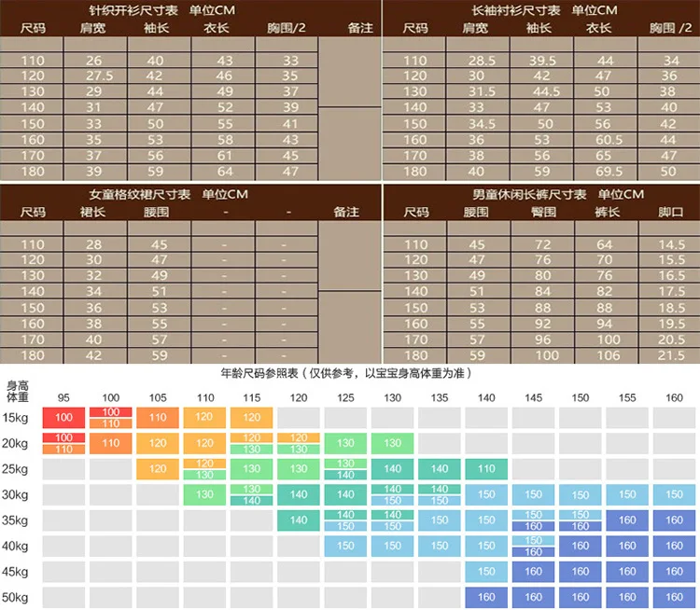The width and height of the screenshot is (700, 610).
Task: Click the 脚口 column header
Action: pos(670,212)
